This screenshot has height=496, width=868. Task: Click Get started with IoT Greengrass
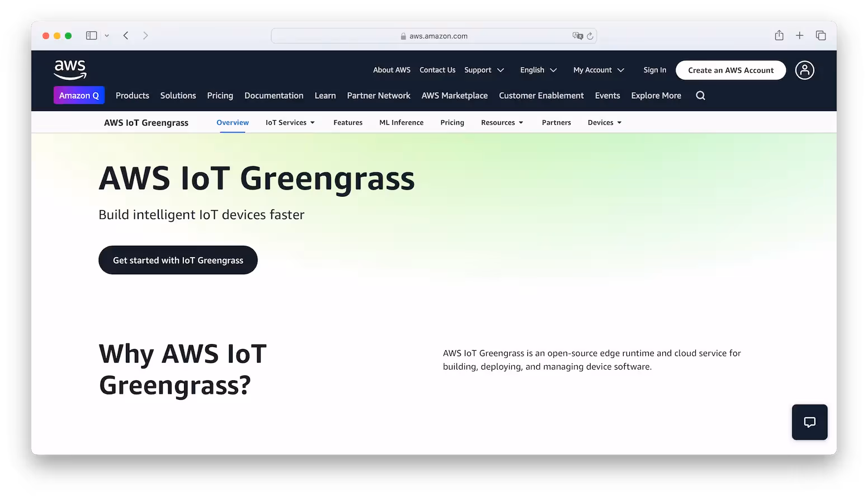[x=178, y=260]
